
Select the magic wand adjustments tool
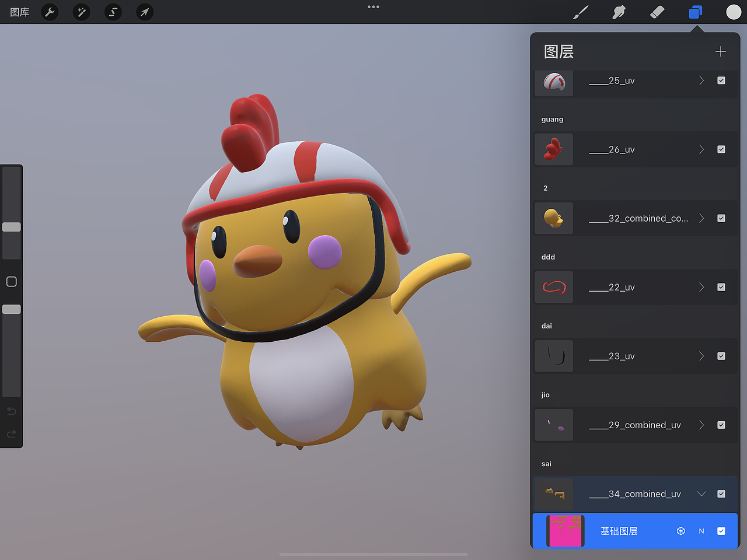81,12
